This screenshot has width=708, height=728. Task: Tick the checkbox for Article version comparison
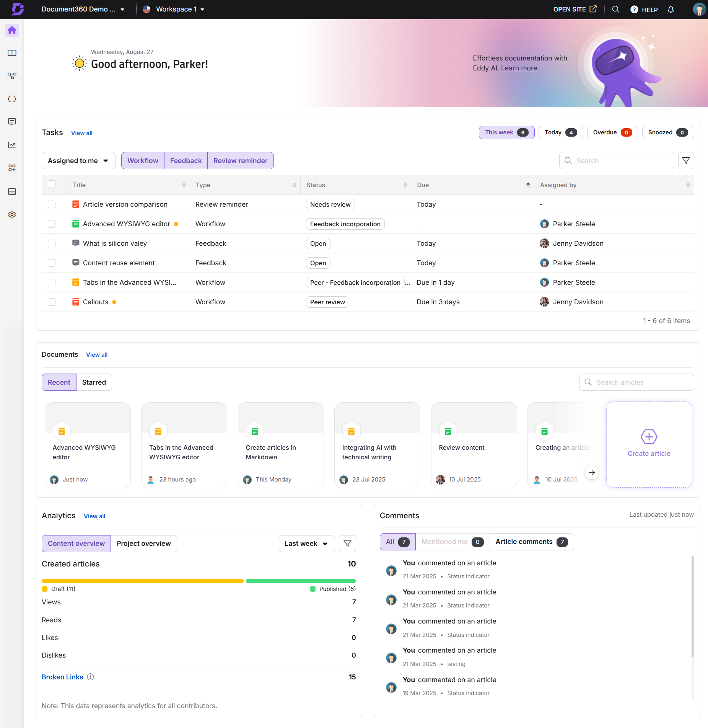[x=52, y=204]
